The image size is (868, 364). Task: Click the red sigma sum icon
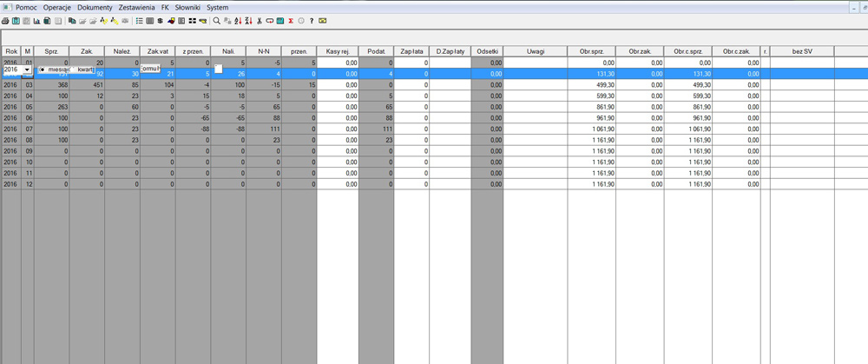click(x=291, y=20)
